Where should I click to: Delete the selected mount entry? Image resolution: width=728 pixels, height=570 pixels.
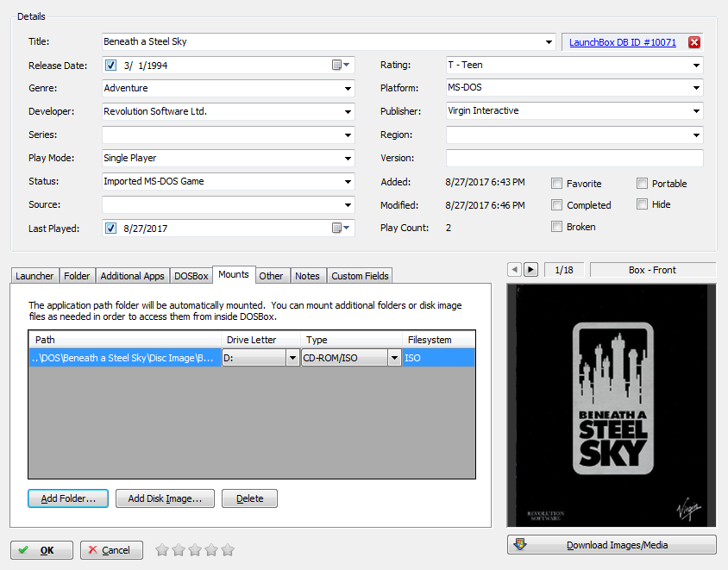[250, 498]
